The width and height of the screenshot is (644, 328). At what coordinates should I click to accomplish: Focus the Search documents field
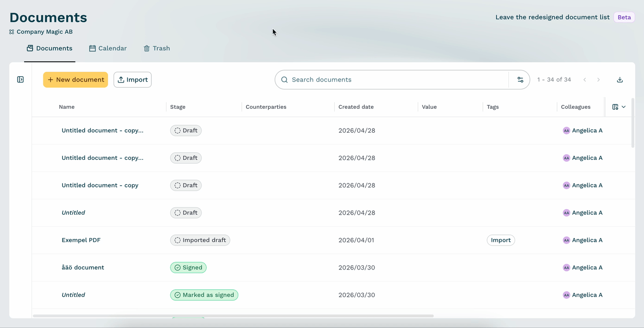(x=393, y=80)
